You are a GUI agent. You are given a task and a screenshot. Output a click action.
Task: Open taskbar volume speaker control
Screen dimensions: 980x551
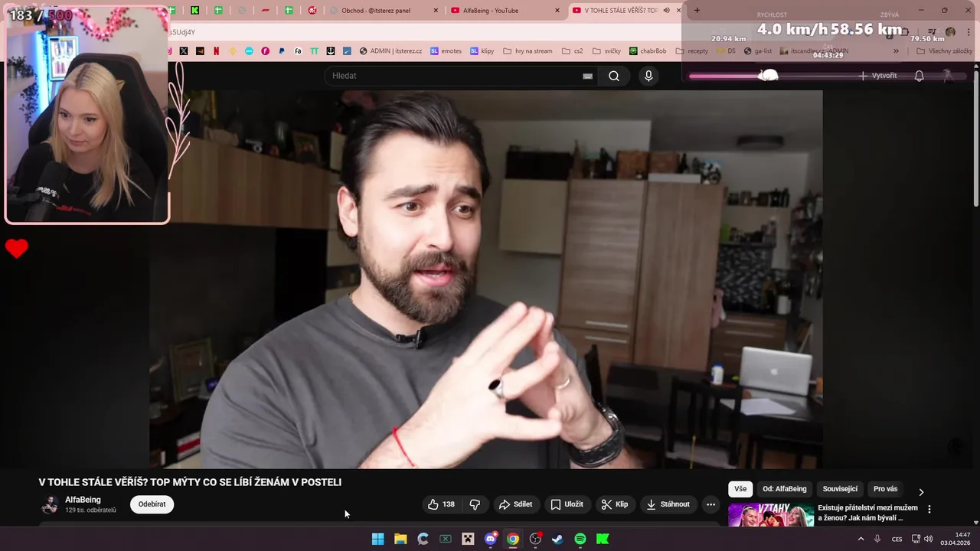[x=928, y=539]
